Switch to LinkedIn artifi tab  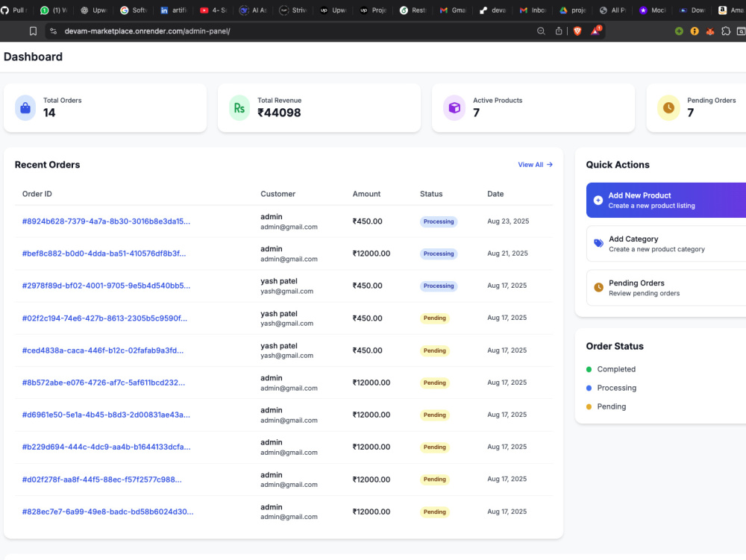(x=173, y=10)
